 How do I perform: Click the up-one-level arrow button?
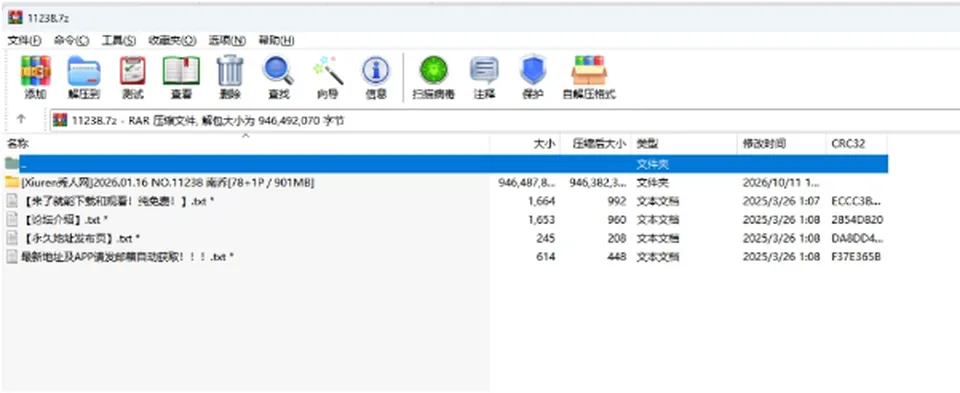tap(21, 119)
